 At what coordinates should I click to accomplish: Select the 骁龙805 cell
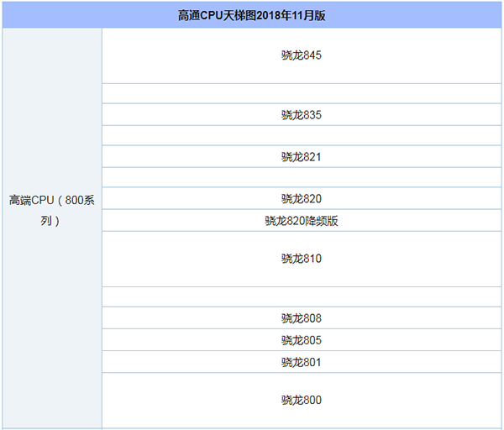pos(302,340)
